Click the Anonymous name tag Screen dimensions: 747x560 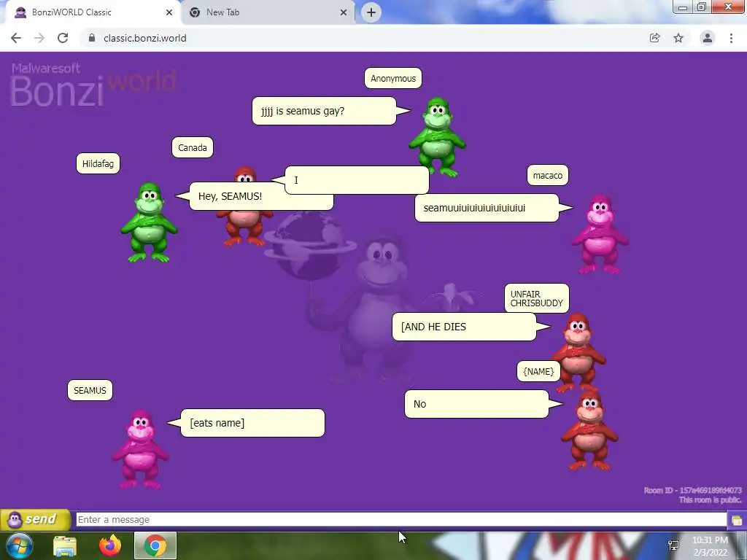pos(393,78)
